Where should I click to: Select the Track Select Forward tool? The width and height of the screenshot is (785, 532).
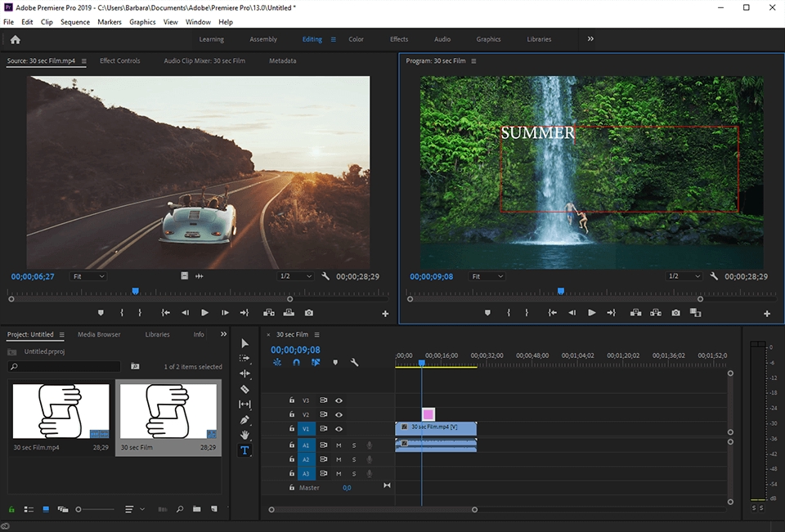coord(244,358)
